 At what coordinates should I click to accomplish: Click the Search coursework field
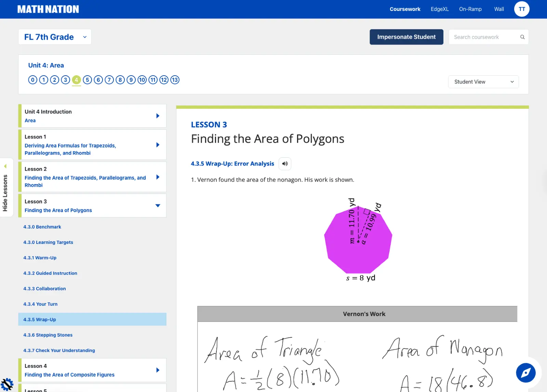484,37
